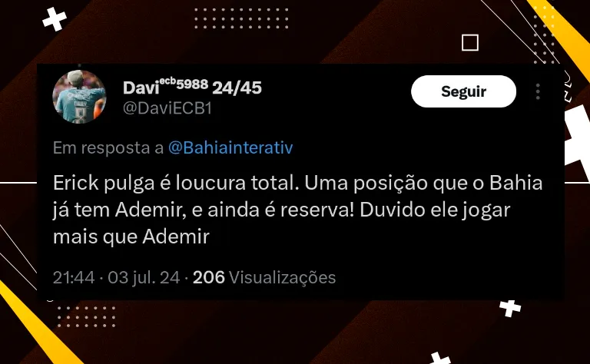Image resolution: width=590 pixels, height=364 pixels.
Task: Click the white plus below the tweet card
Action: coord(510,308)
